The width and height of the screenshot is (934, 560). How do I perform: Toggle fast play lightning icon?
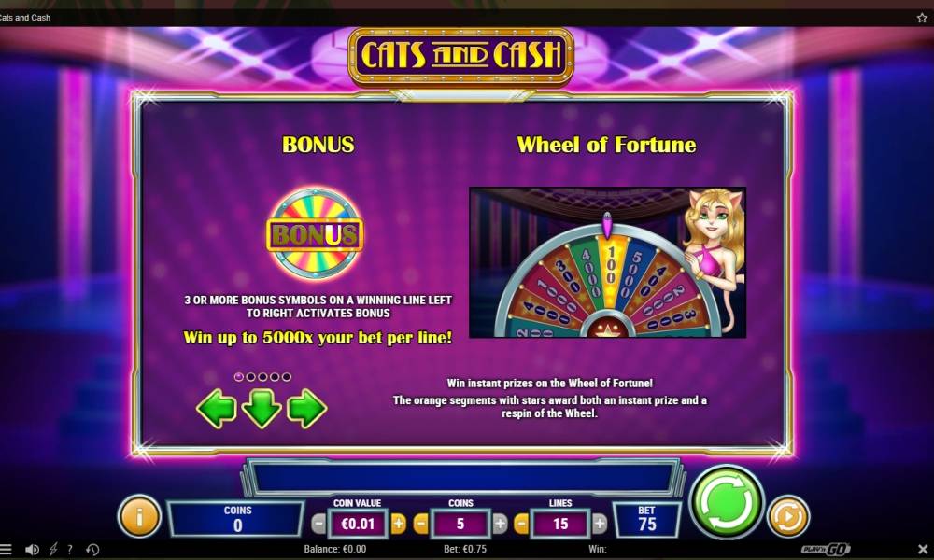[x=53, y=550]
